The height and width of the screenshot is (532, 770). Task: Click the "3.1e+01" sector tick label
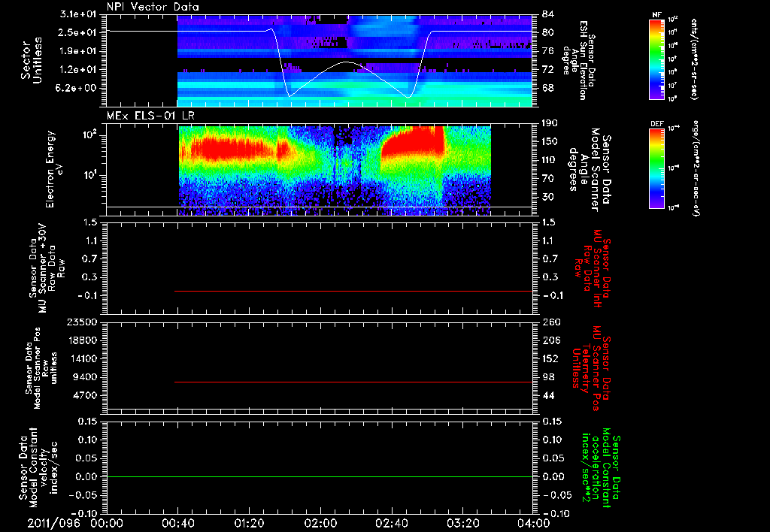[78, 14]
